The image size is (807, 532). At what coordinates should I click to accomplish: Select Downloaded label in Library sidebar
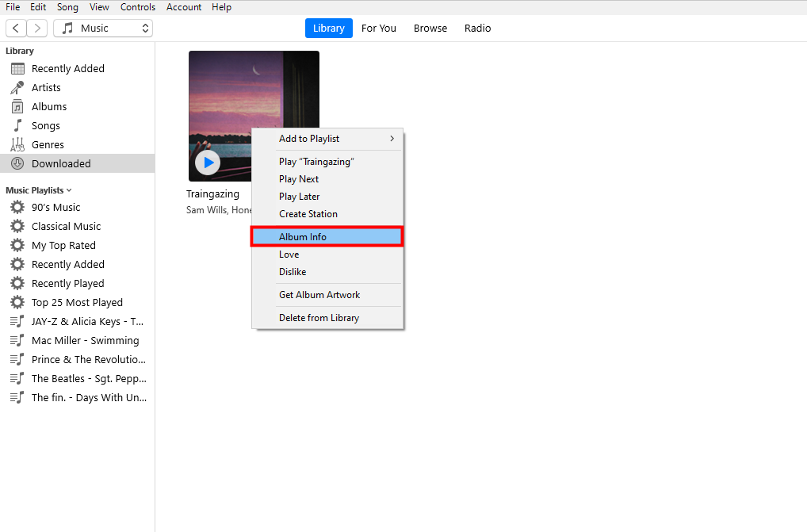tap(61, 163)
